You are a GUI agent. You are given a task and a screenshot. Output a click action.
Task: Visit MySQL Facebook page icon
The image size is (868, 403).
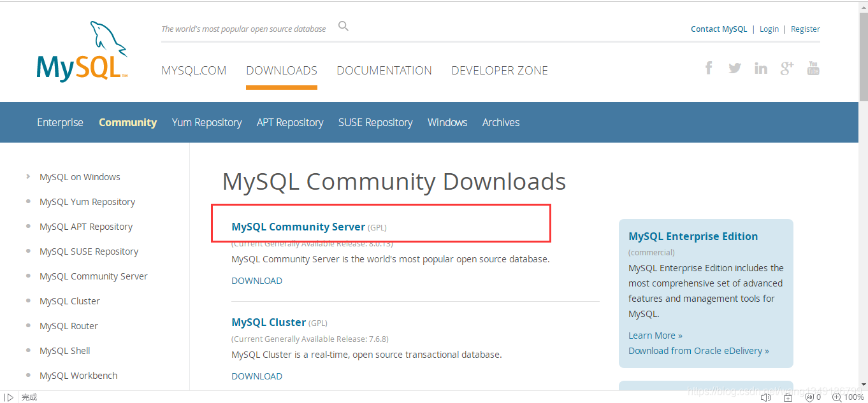coord(709,67)
